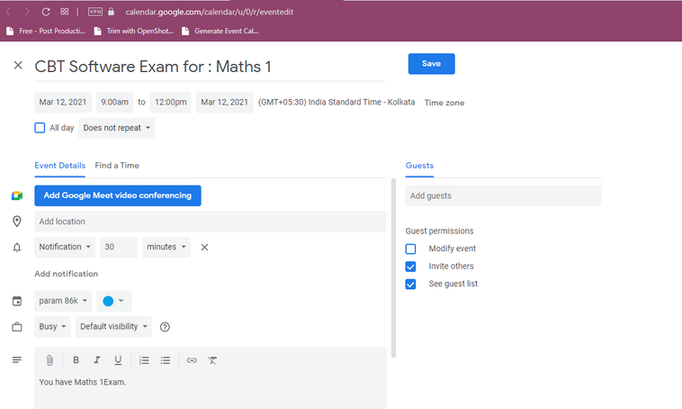682x409 pixels.
Task: Expand the Busy availability dropdown
Action: pos(53,326)
